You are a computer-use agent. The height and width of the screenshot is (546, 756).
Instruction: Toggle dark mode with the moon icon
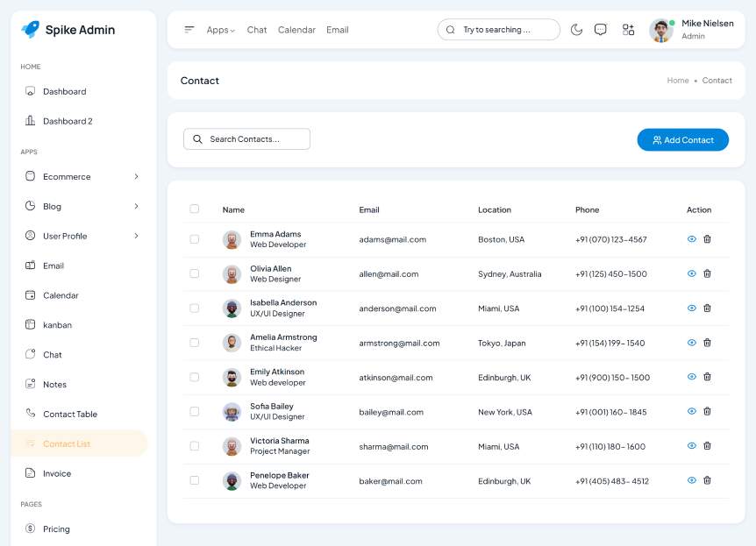pos(576,30)
